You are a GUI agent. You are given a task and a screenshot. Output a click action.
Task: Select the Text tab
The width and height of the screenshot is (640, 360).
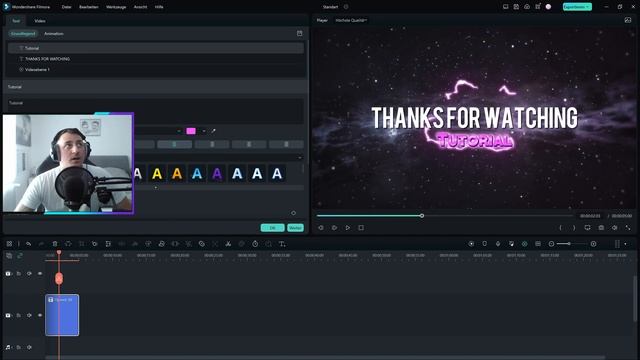pos(16,21)
